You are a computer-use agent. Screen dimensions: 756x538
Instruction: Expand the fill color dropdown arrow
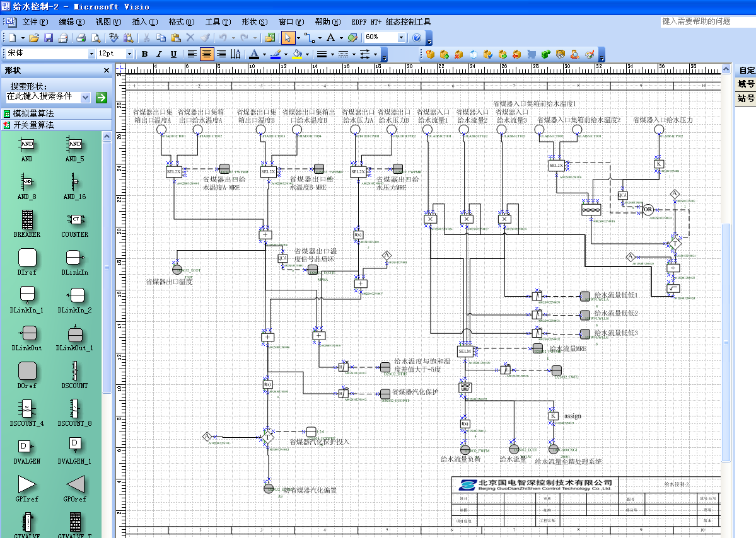point(308,54)
